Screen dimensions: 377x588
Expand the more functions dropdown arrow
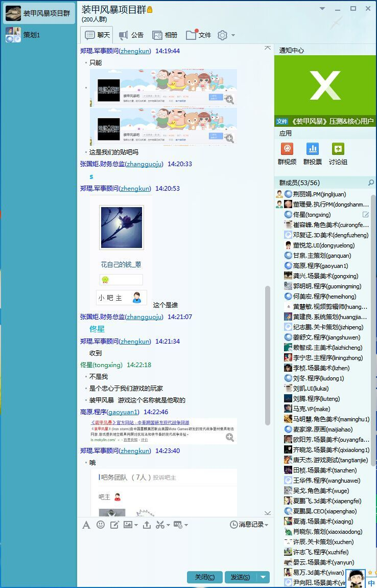[x=186, y=525]
